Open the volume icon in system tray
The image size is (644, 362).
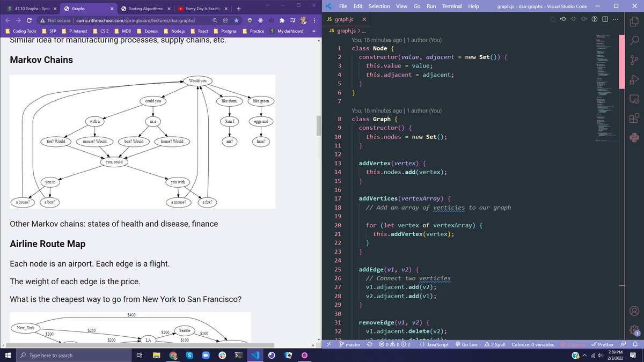[601, 356]
